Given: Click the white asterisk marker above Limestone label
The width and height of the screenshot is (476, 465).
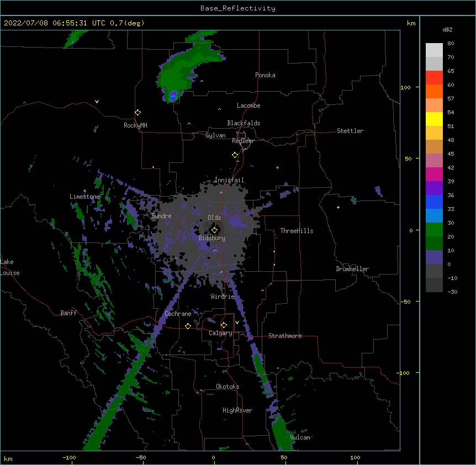Looking at the screenshot, I should point(84,191).
